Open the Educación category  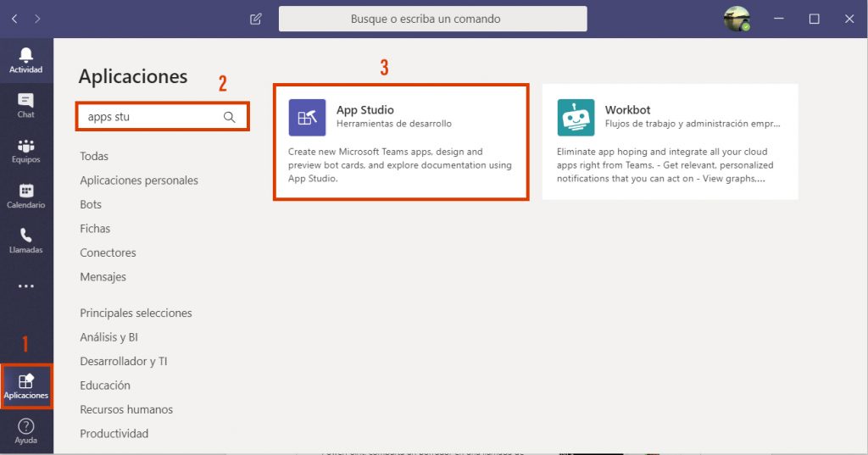click(105, 386)
